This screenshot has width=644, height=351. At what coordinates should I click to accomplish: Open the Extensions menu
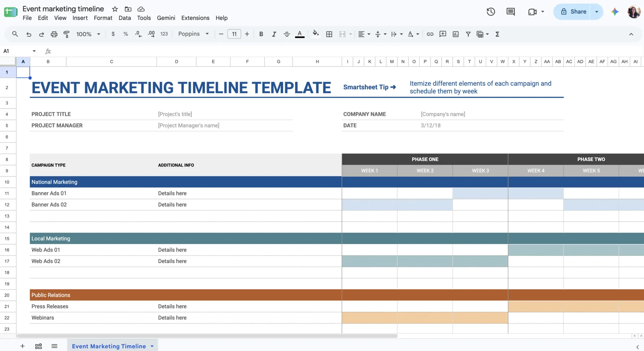click(x=195, y=18)
